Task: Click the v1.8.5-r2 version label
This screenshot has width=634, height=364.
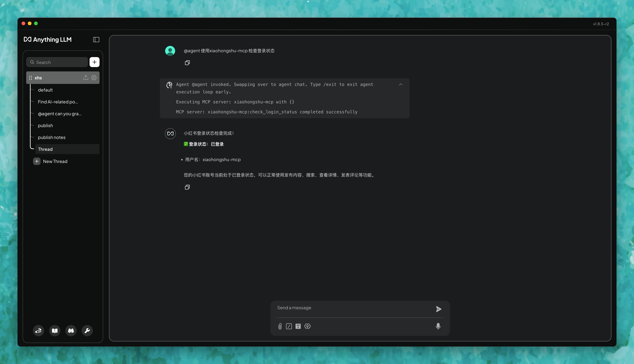Action: (x=601, y=24)
